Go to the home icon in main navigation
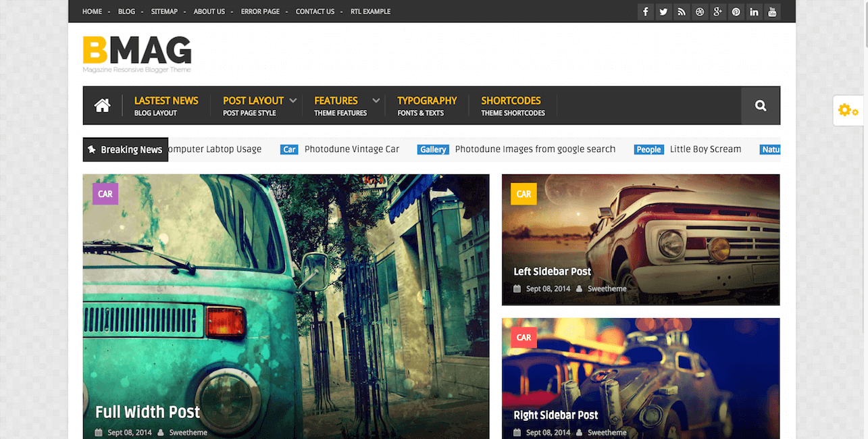The height and width of the screenshot is (439, 868). (102, 105)
